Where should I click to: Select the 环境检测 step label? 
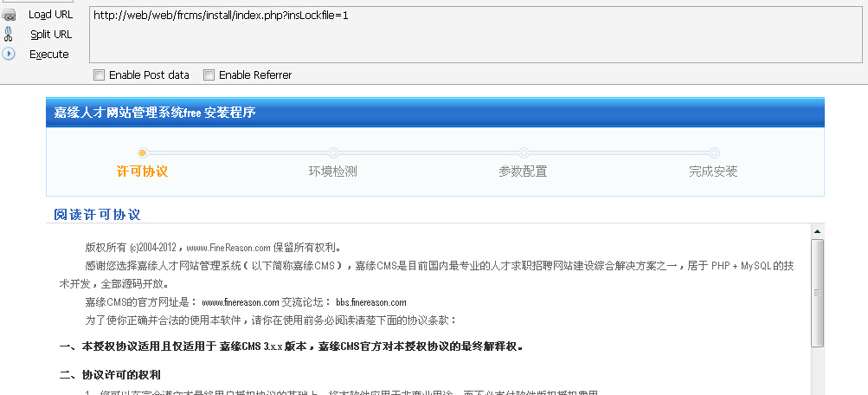tap(333, 172)
